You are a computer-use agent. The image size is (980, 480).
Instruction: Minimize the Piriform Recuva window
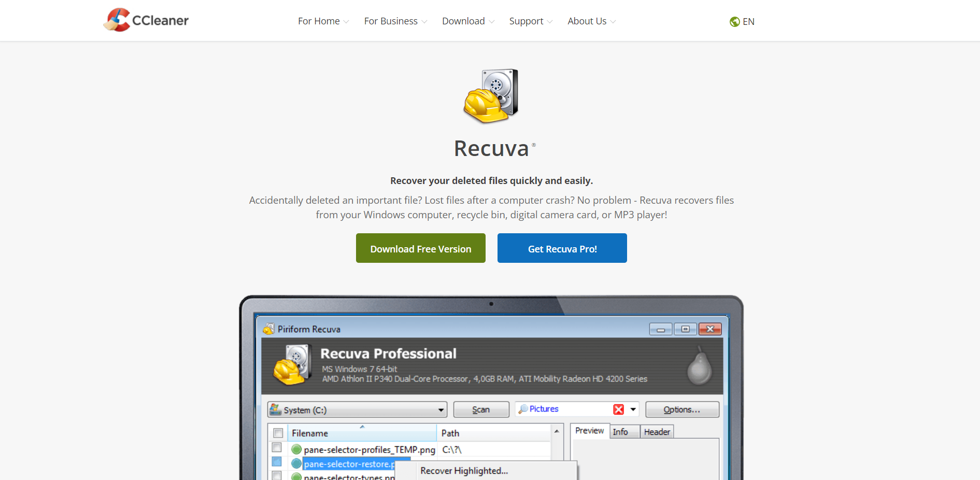(x=661, y=329)
